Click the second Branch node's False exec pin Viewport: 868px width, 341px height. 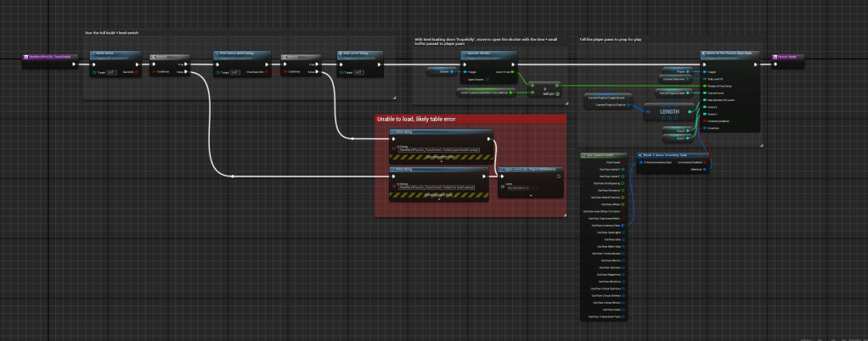(x=318, y=72)
